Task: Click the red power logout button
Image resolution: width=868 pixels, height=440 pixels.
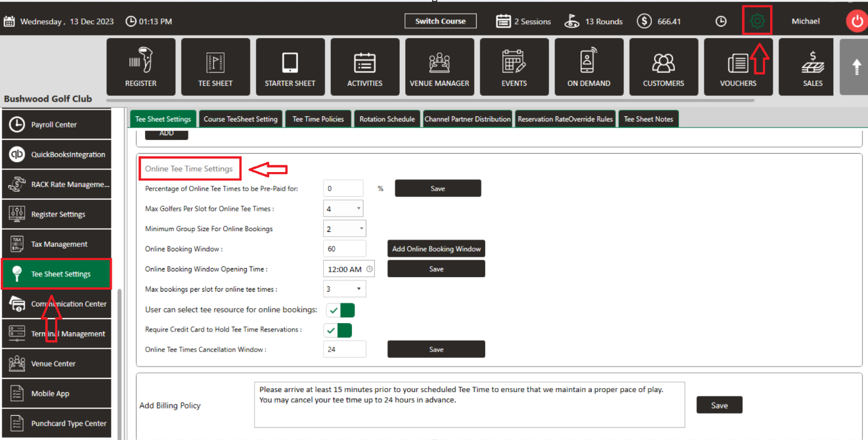Action: [856, 21]
